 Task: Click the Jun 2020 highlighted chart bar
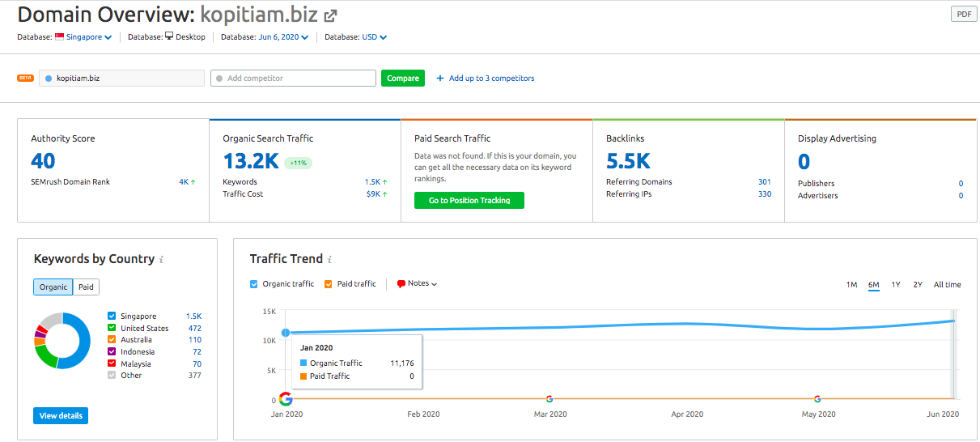(x=953, y=354)
